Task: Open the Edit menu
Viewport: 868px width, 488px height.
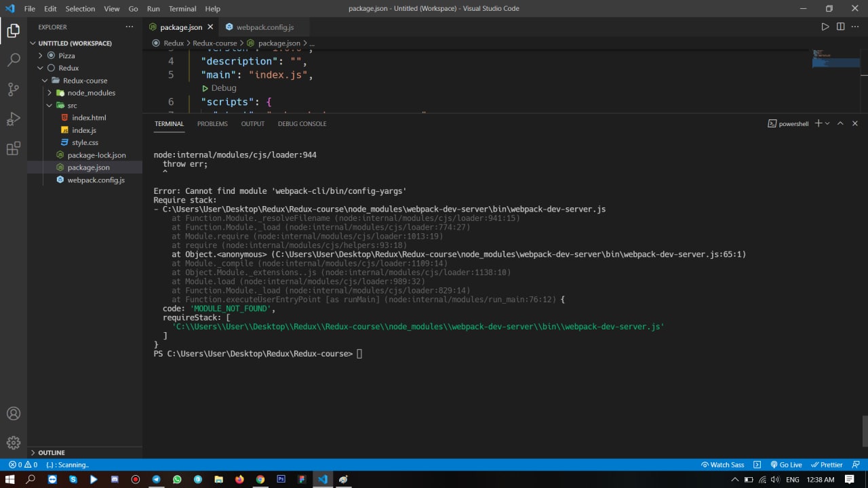Action: click(x=50, y=9)
